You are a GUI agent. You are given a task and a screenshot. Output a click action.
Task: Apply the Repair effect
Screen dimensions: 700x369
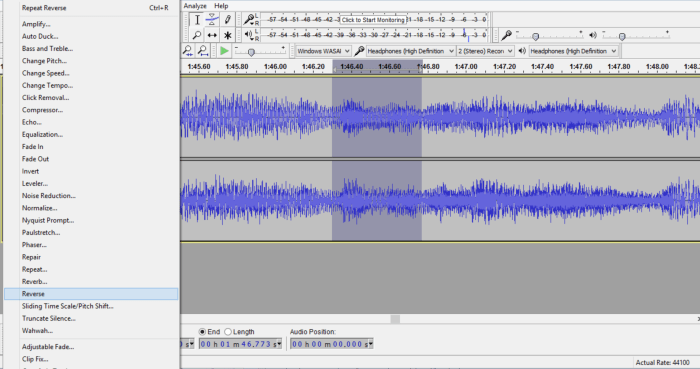coord(91,257)
